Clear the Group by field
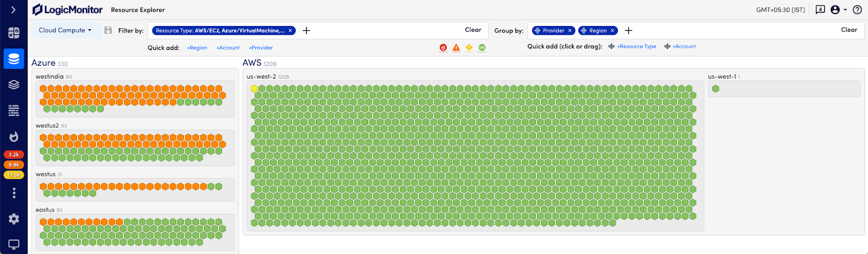Image resolution: width=868 pixels, height=254 pixels. [848, 30]
